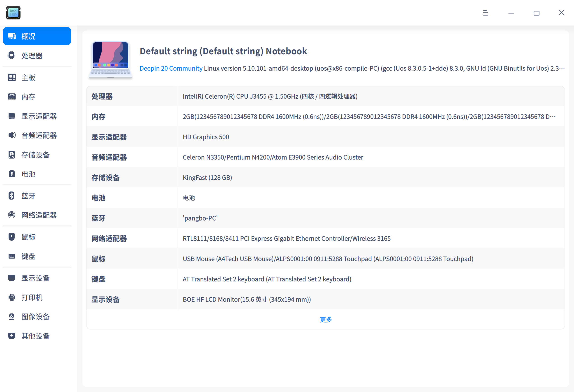The height and width of the screenshot is (392, 574).
Task: Select the keyboard (键盘) sidebar item
Action: [x=28, y=256]
